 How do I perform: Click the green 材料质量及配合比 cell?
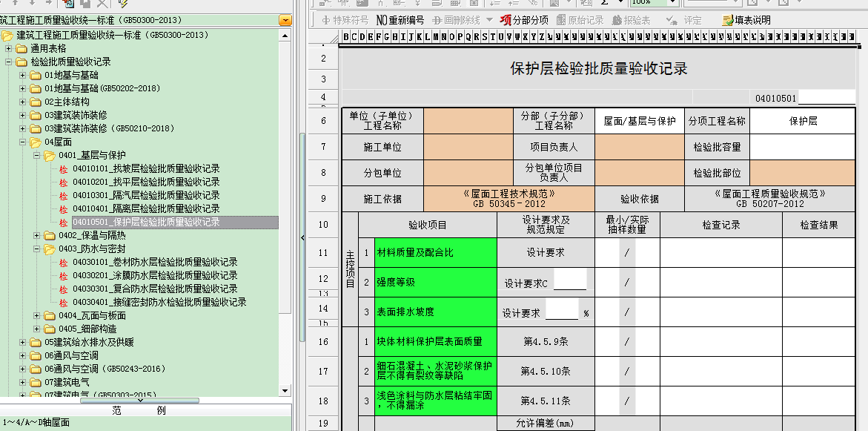(435, 252)
